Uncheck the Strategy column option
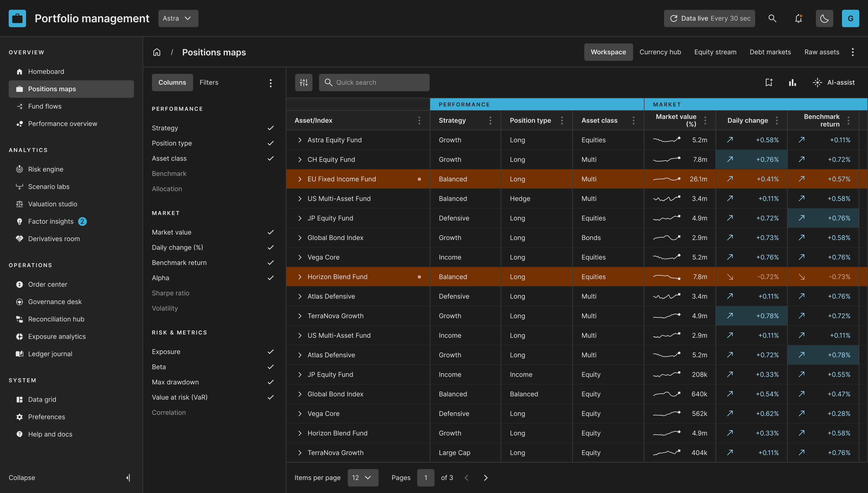 (270, 128)
